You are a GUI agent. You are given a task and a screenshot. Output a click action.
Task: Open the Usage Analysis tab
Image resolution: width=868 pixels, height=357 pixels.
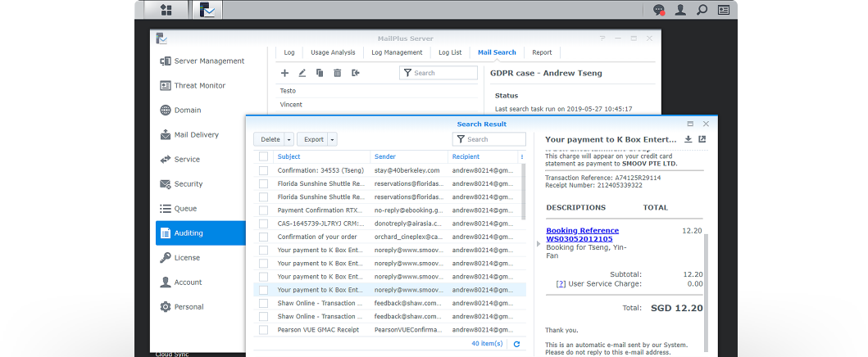click(x=333, y=52)
